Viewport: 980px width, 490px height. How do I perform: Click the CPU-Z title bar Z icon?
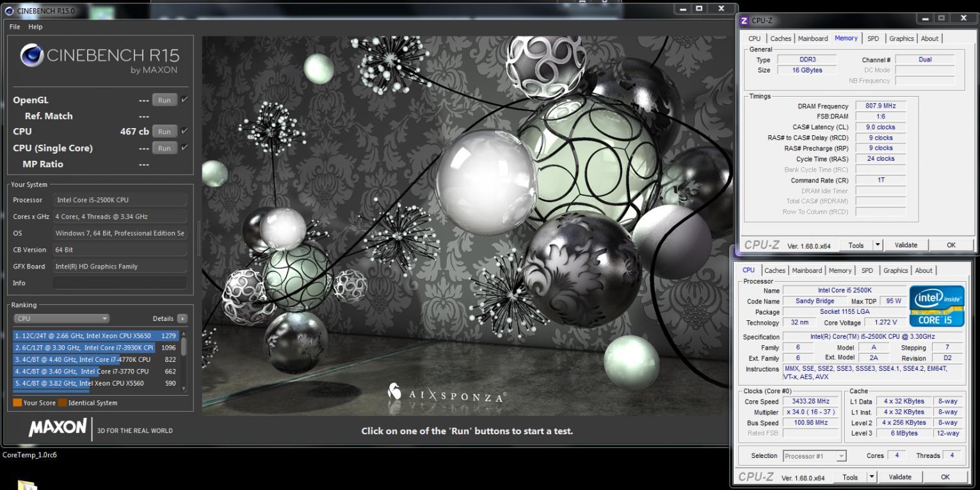click(744, 21)
